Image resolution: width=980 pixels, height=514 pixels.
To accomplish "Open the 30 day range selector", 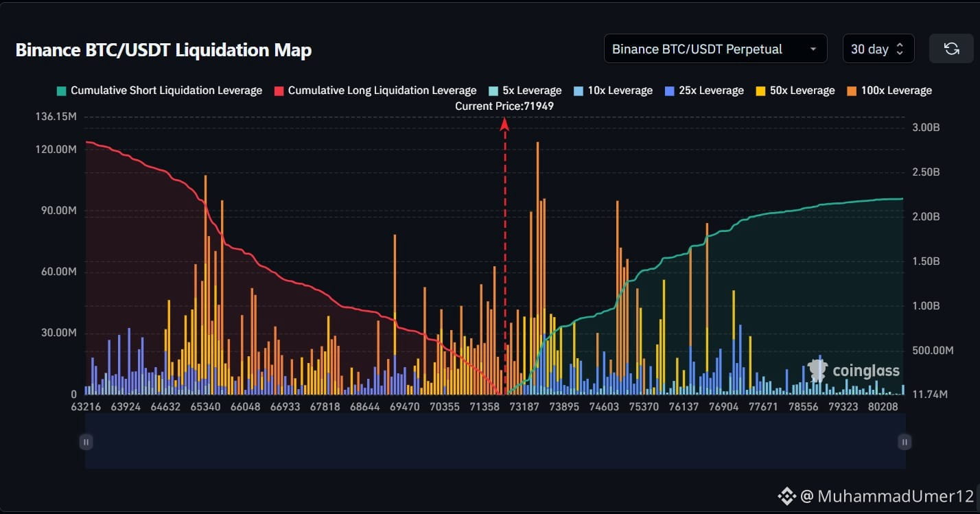I will pyautogui.click(x=878, y=49).
